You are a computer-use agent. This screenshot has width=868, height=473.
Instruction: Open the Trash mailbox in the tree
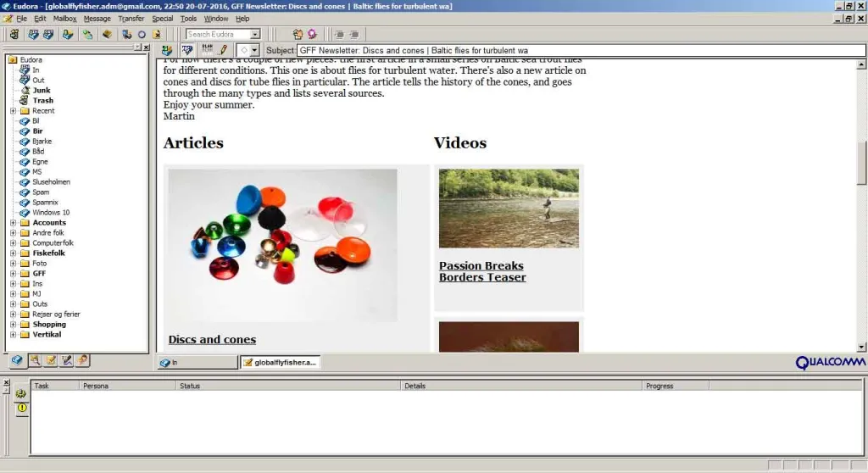click(42, 100)
